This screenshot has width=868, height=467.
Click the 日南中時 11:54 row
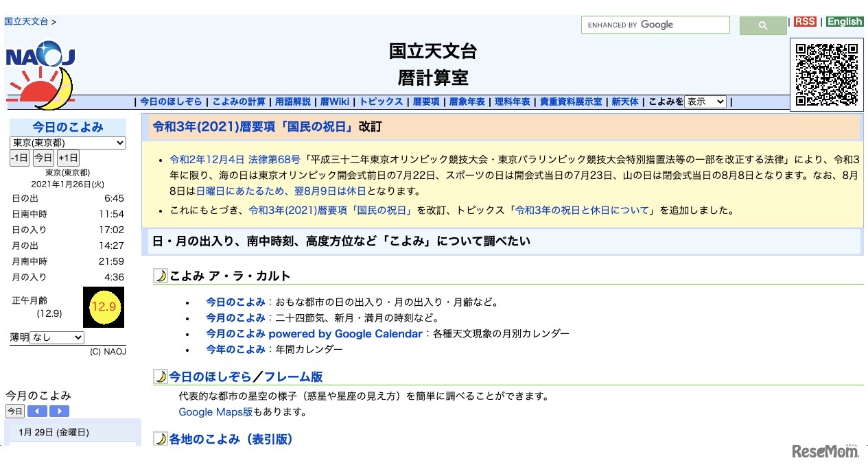[x=68, y=214]
